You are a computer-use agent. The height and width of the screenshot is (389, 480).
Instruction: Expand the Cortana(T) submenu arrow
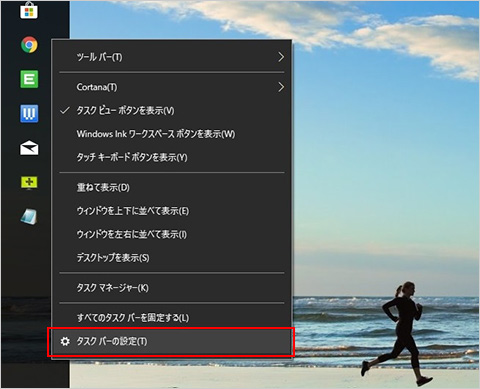point(281,87)
